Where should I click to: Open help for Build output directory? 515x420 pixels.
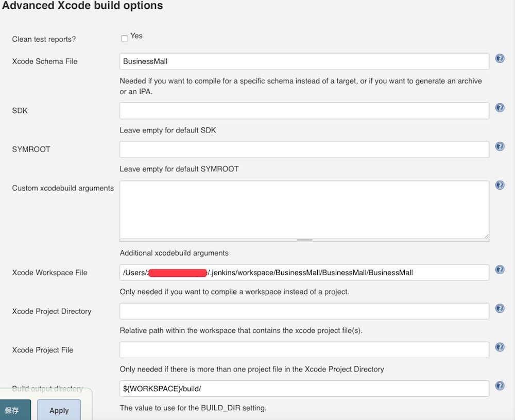click(500, 385)
